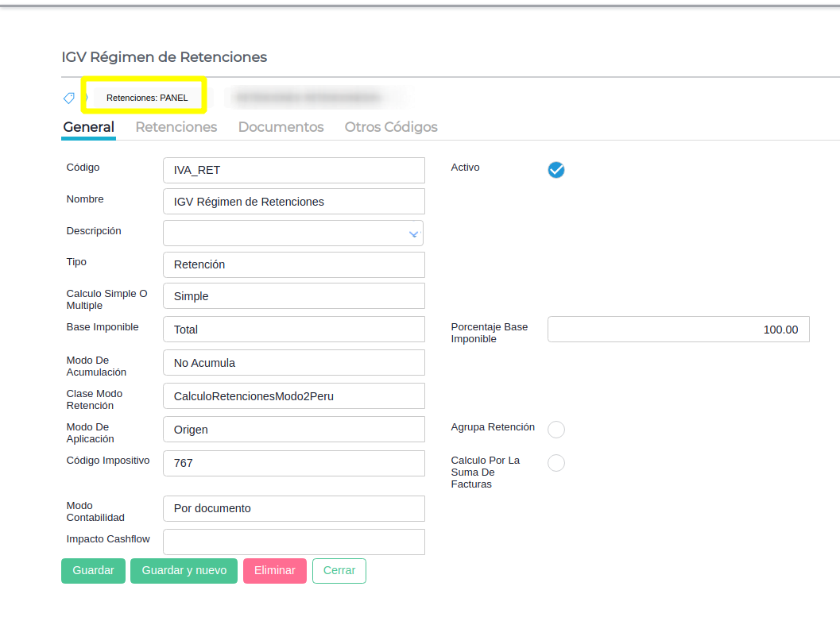Click the blue tag icon

[69, 98]
